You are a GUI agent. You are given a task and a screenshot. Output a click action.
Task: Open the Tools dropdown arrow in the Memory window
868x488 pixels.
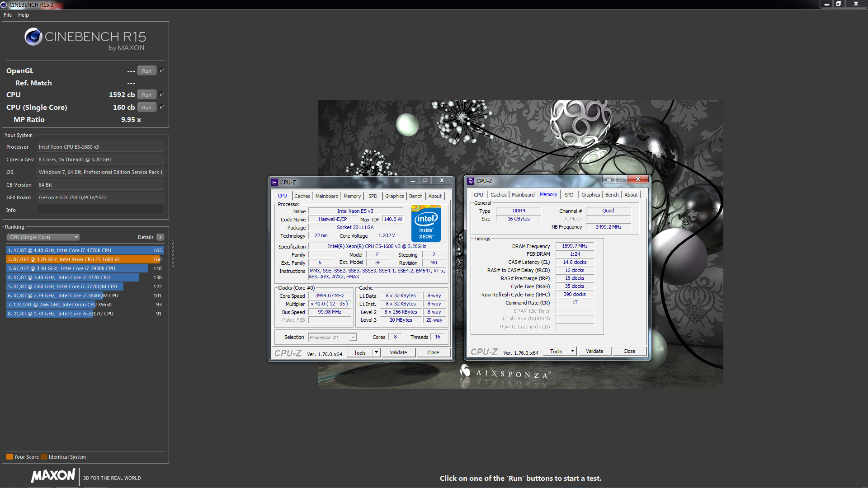tap(571, 351)
